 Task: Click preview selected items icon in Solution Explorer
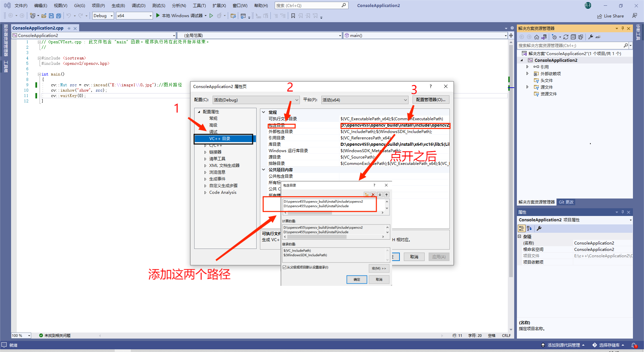tap(598, 37)
